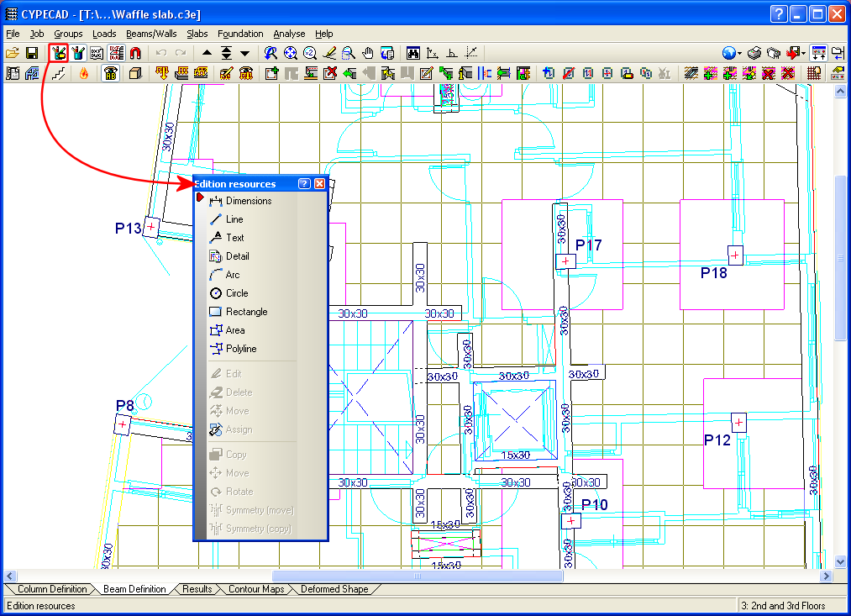Click the binoculars search icon
Viewport: 851px width, 616px height.
413,53
